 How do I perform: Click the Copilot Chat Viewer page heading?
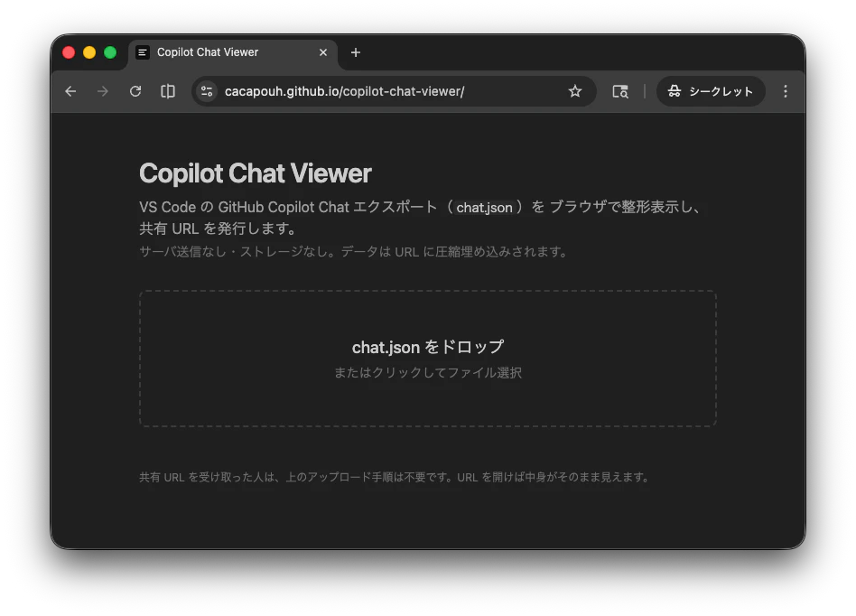tap(256, 173)
